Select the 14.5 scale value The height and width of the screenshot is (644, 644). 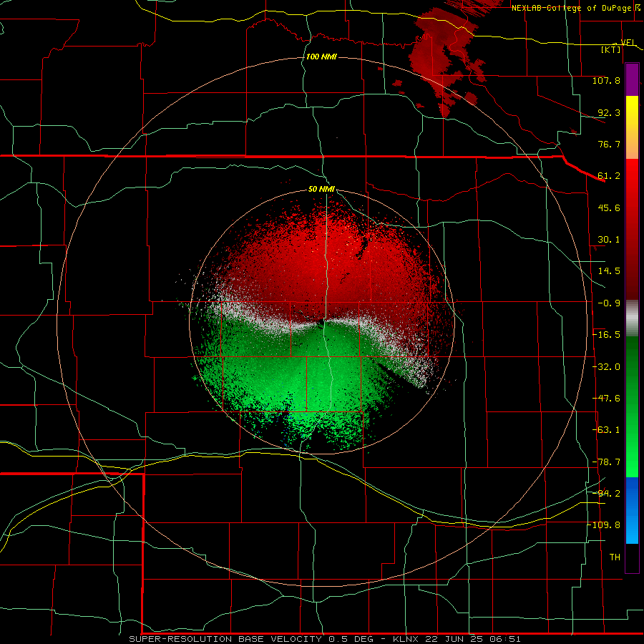[609, 271]
